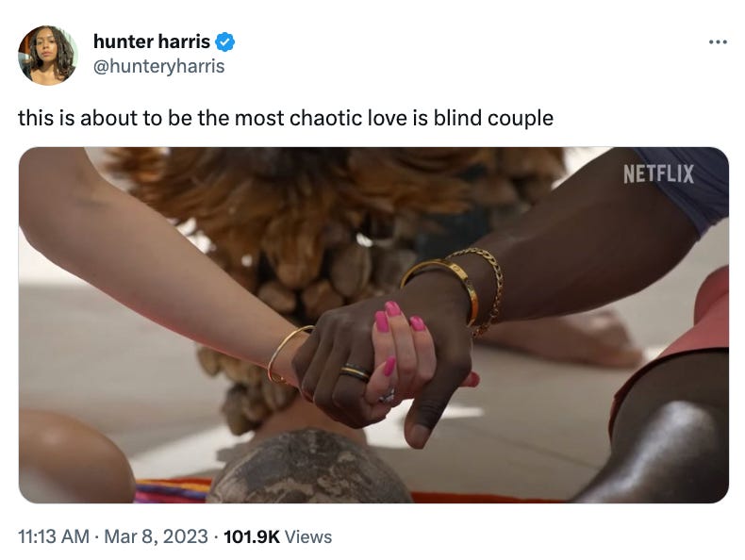This screenshot has height=560, width=745.
Task: Click the Views label
Action: point(307,536)
